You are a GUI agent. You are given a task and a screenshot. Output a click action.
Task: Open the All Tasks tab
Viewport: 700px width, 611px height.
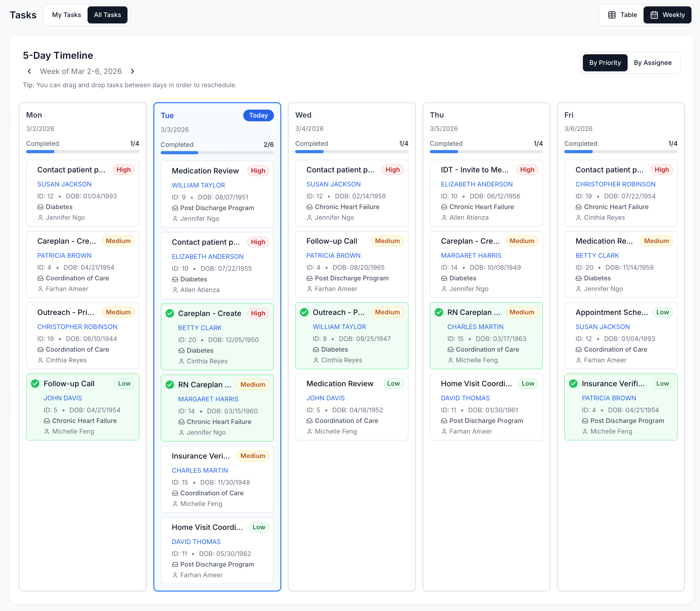108,15
